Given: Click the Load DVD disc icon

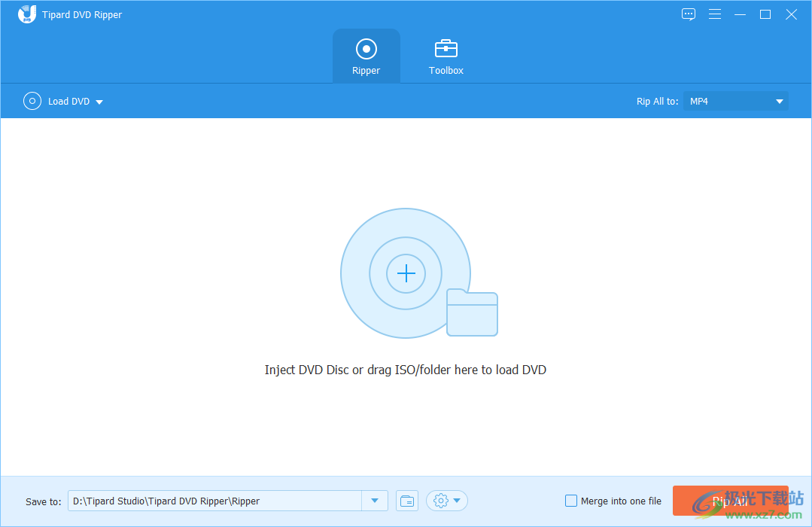Looking at the screenshot, I should coord(32,101).
